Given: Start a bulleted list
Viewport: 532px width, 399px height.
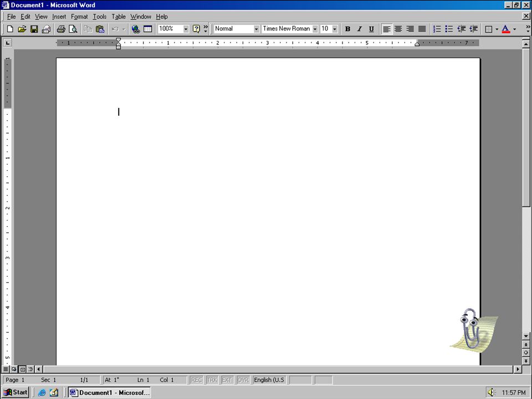Looking at the screenshot, I should [x=449, y=29].
